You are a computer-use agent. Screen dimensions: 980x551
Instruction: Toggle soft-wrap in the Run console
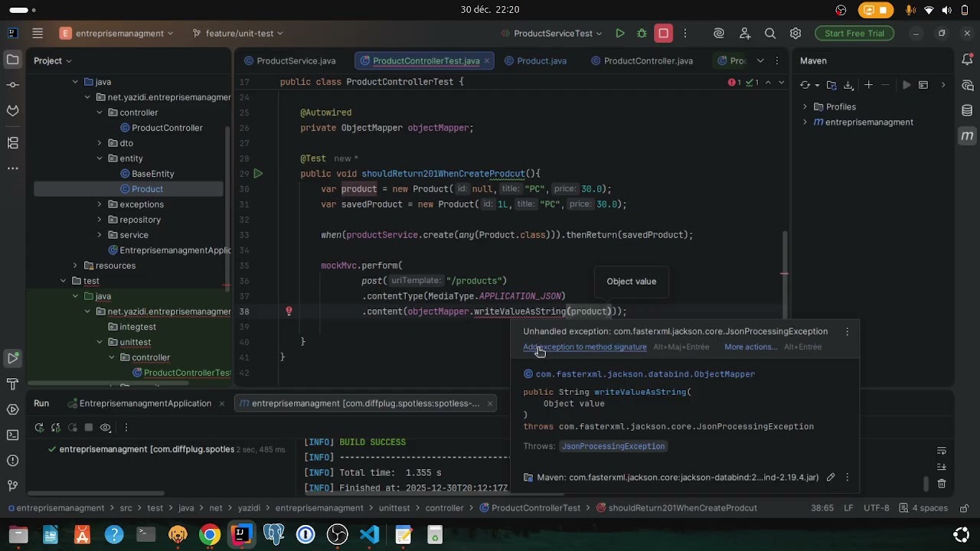click(942, 451)
